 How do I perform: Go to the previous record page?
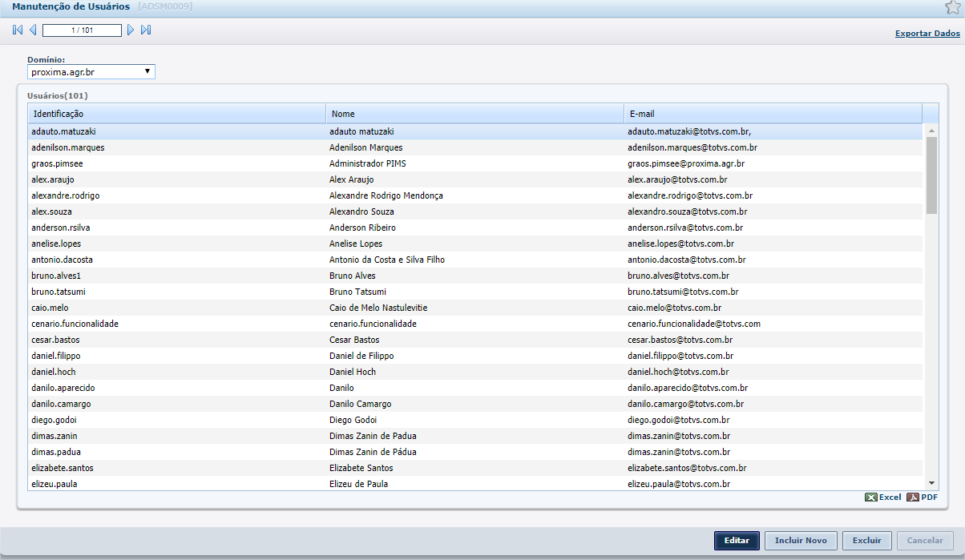click(33, 30)
